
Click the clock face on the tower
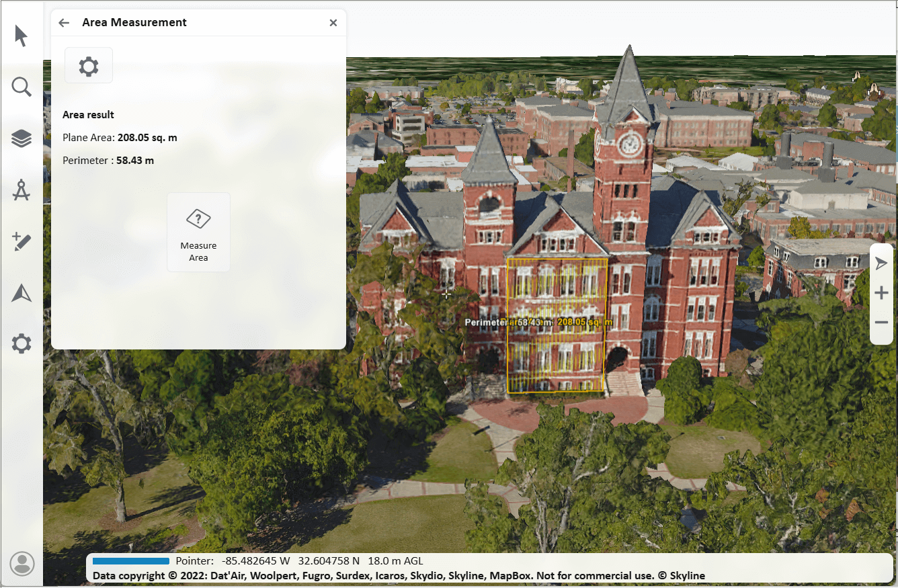click(630, 143)
